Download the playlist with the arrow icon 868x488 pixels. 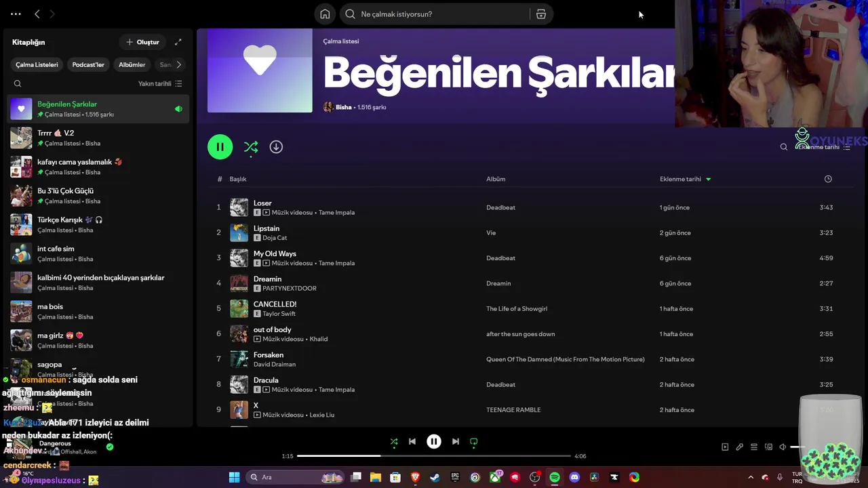(x=276, y=147)
